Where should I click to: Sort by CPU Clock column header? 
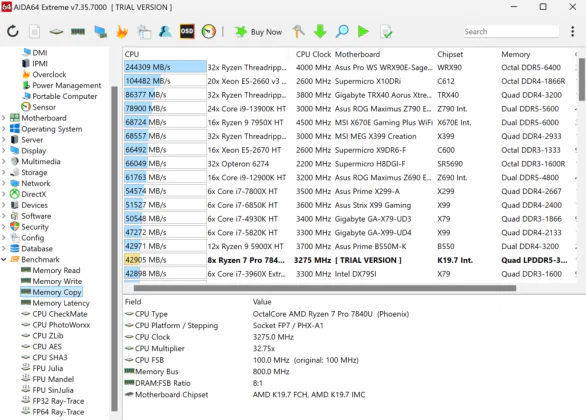[313, 54]
